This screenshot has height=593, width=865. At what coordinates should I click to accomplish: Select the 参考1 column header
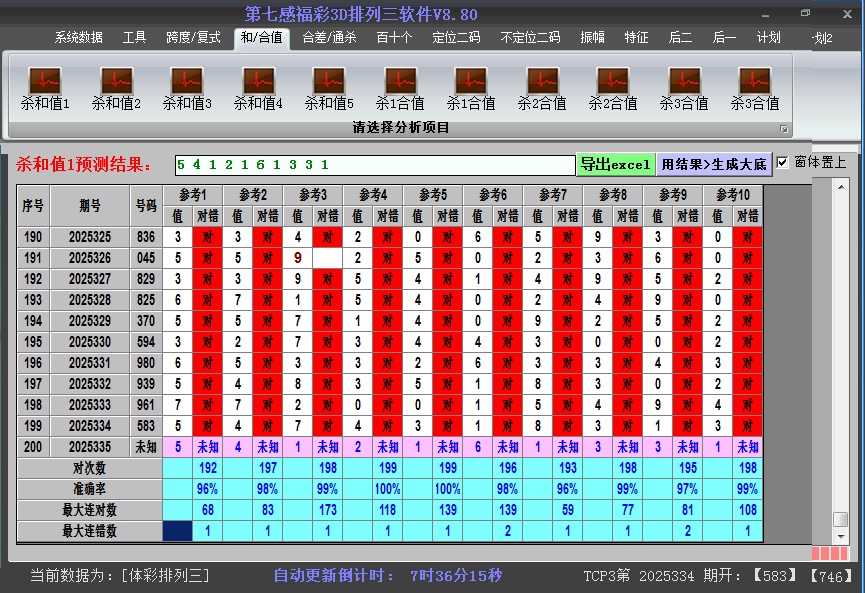pyautogui.click(x=193, y=194)
